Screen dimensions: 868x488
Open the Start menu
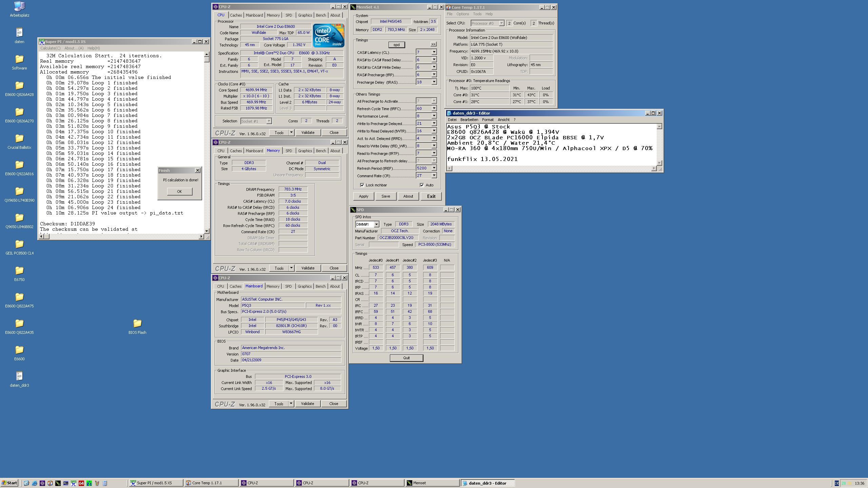[9, 483]
